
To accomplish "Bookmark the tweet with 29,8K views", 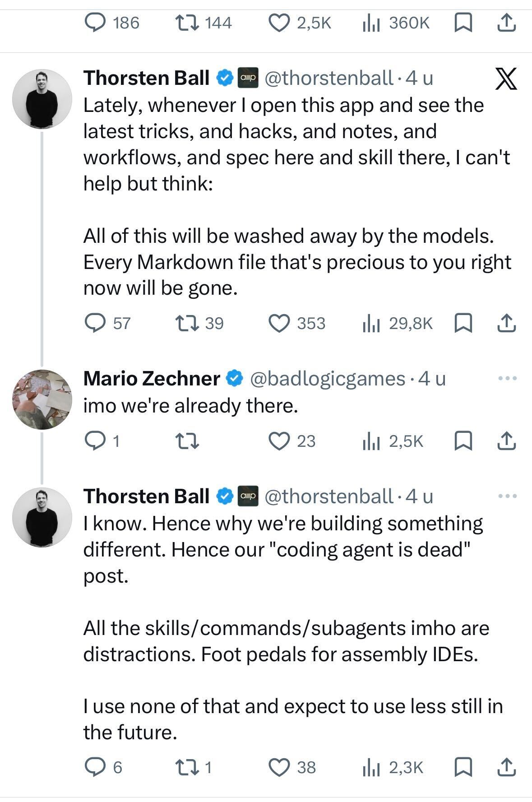I will 463,323.
